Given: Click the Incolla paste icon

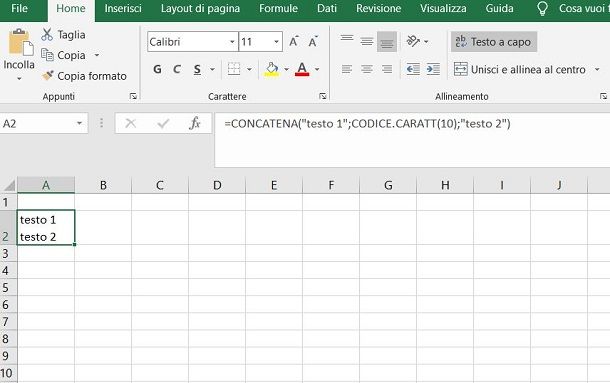Looking at the screenshot, I should click(x=21, y=42).
